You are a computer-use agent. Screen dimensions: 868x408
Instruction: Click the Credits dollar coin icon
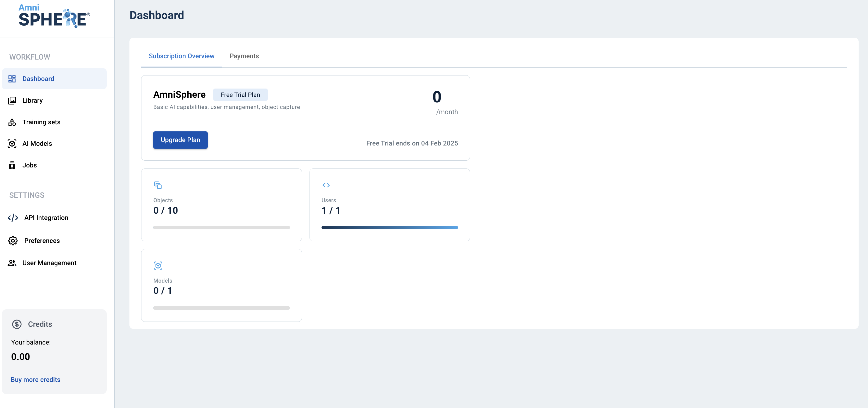(x=17, y=324)
